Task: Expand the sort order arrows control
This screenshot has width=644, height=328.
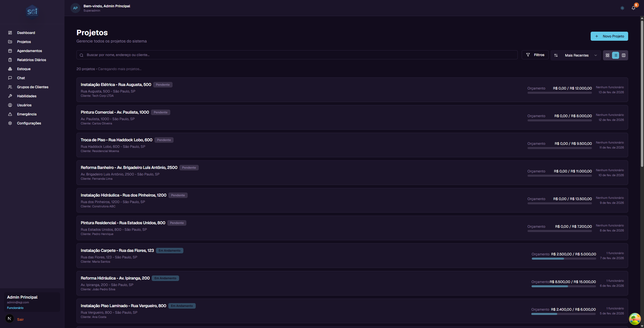Action: (x=556, y=55)
